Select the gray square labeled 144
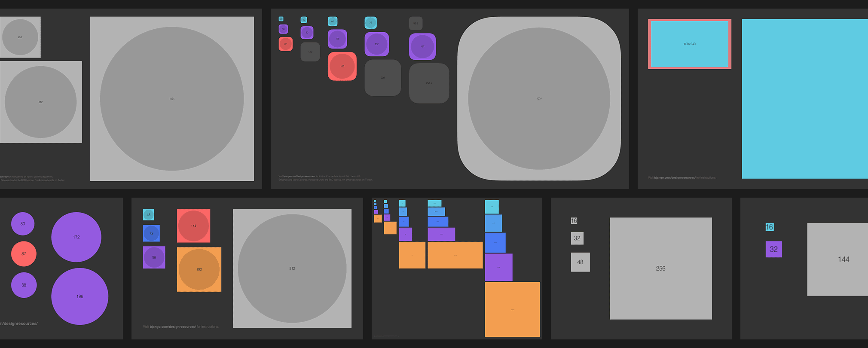This screenshot has width=868, height=348. [x=837, y=259]
